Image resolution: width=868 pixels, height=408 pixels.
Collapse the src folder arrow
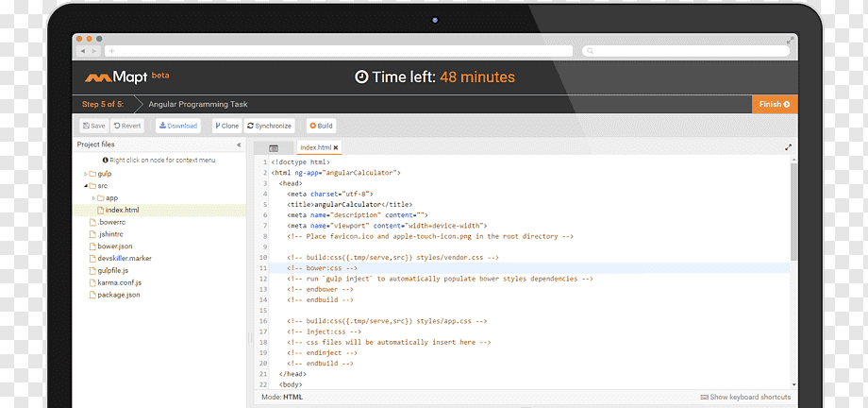click(x=85, y=186)
